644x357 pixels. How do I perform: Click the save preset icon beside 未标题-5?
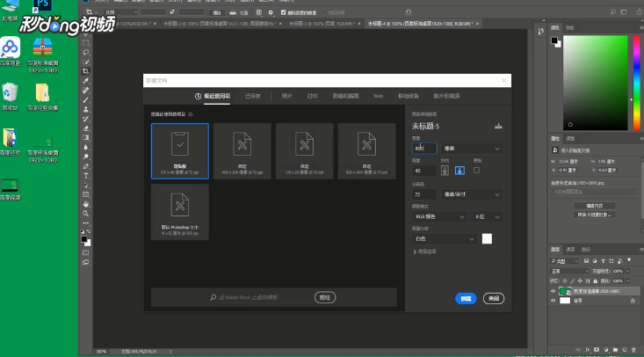click(x=498, y=126)
